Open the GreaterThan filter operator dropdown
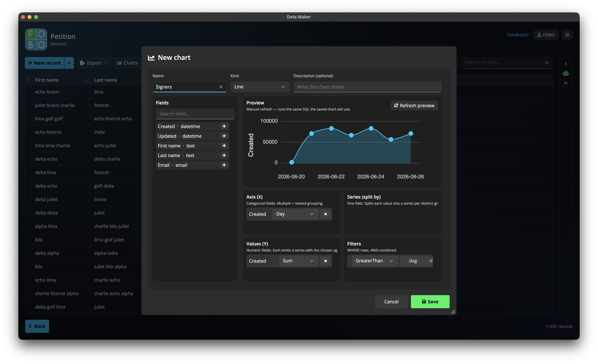The height and width of the screenshot is (364, 598). [374, 261]
